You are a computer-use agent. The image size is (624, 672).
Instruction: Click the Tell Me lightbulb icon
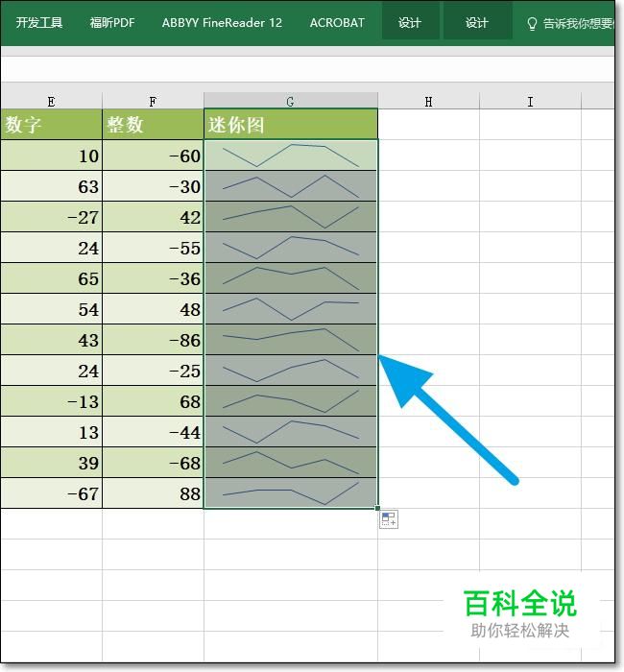[532, 24]
